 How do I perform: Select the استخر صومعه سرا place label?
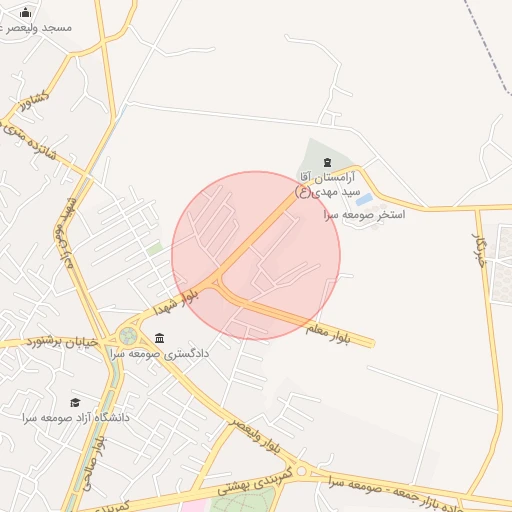coord(364,215)
